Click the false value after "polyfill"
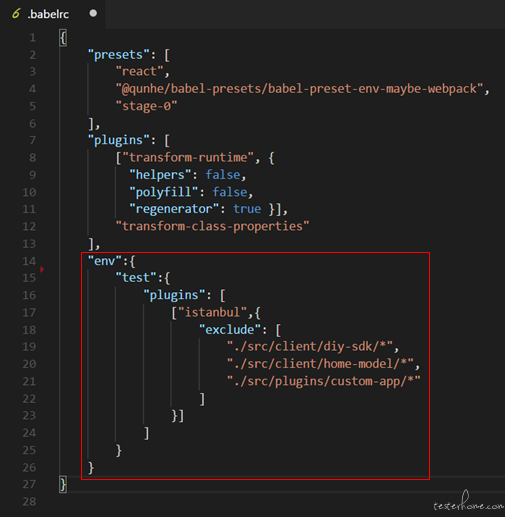The height and width of the screenshot is (517, 505). point(230,192)
